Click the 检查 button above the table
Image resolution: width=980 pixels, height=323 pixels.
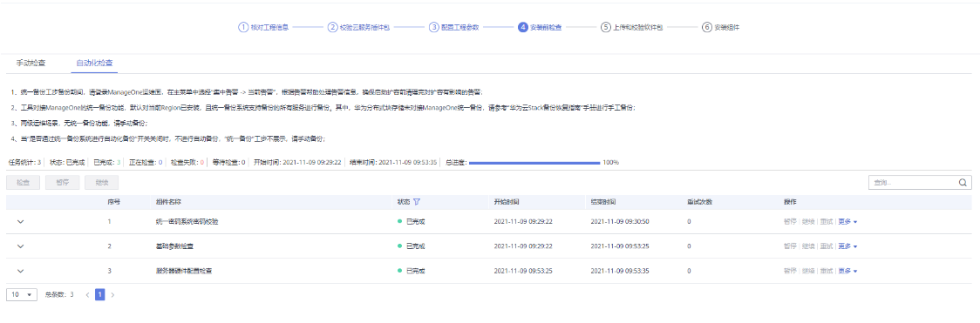[24, 183]
